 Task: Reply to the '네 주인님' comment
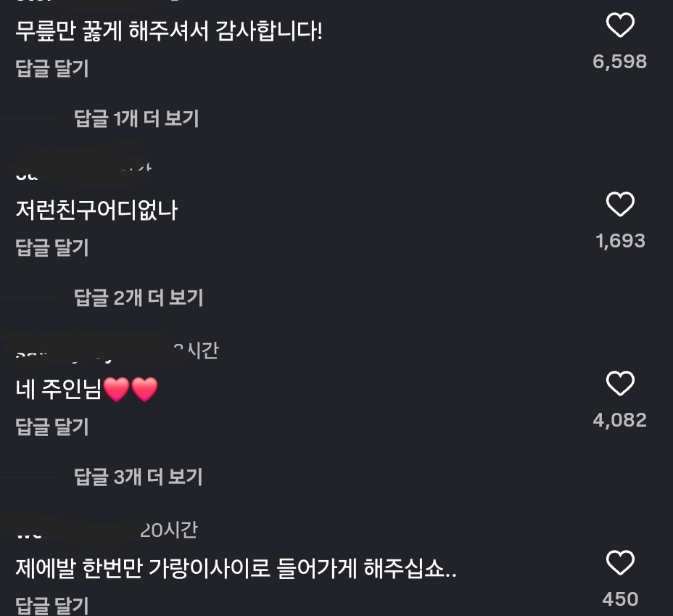tap(52, 427)
